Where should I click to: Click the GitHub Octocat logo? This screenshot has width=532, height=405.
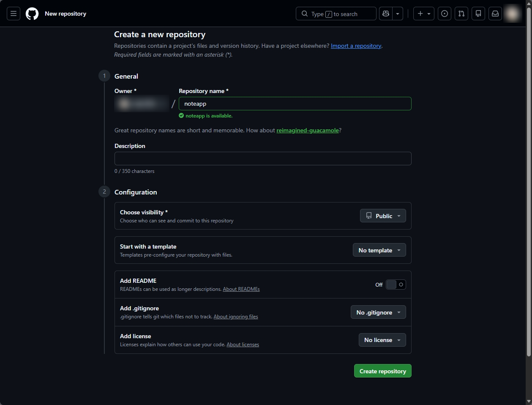[32, 14]
